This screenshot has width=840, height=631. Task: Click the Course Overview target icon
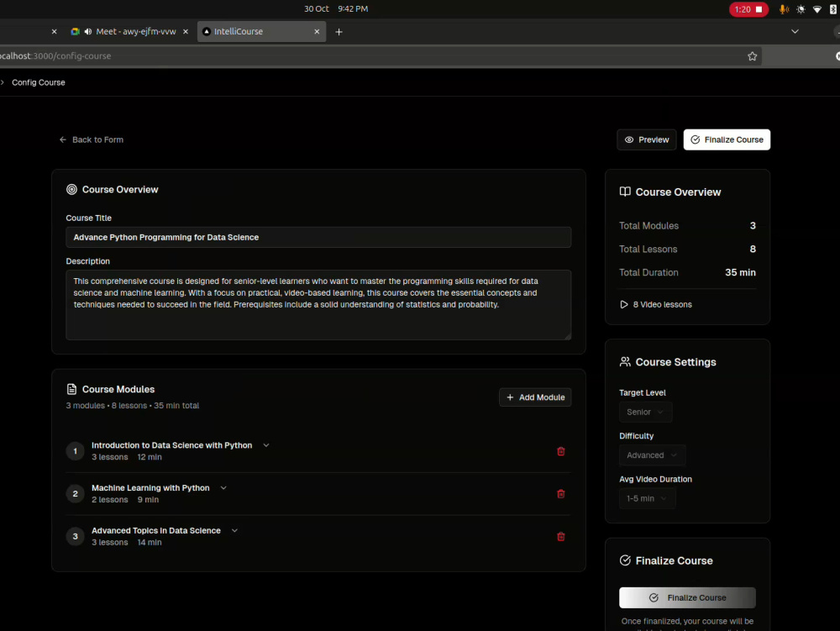coord(71,190)
